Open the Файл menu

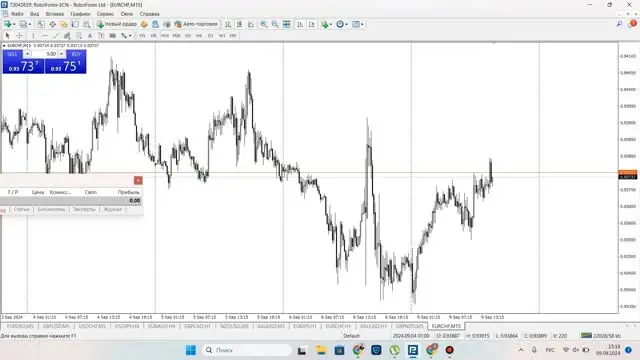[x=17, y=14]
